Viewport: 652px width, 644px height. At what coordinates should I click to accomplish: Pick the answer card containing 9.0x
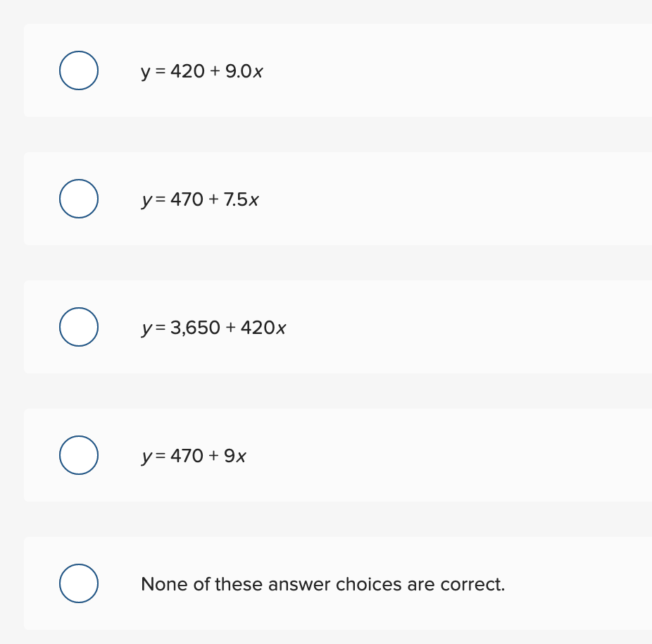click(338, 70)
